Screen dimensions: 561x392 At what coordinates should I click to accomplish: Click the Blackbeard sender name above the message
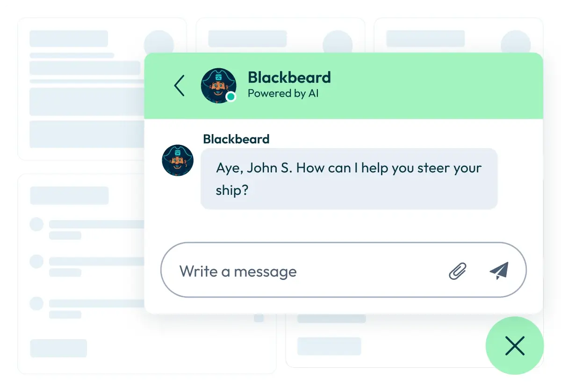[236, 139]
